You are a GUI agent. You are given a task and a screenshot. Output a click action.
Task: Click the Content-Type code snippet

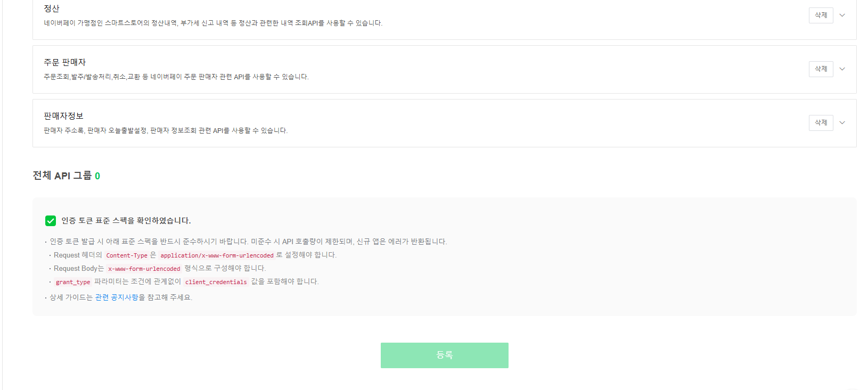pos(127,255)
